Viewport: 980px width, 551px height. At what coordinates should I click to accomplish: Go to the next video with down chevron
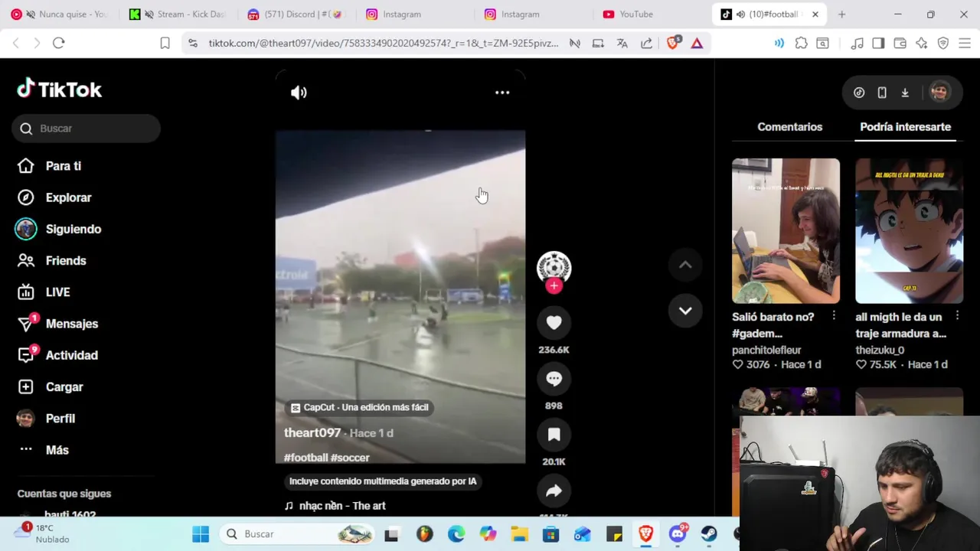(x=685, y=311)
